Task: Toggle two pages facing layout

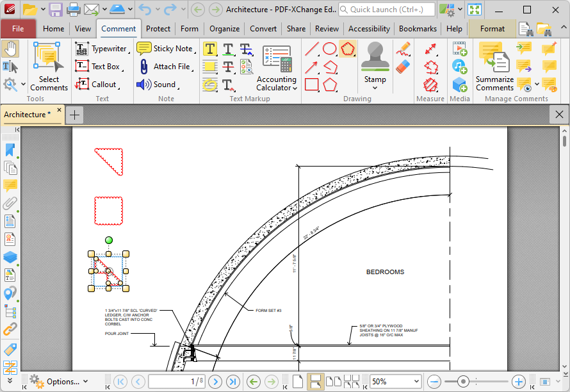Action: tap(334, 382)
